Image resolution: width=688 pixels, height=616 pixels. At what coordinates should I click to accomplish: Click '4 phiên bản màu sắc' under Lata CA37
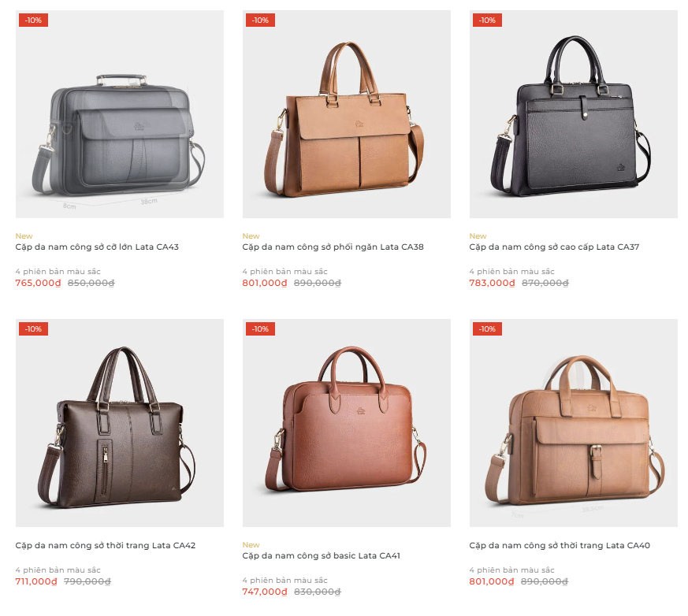pyautogui.click(x=511, y=272)
